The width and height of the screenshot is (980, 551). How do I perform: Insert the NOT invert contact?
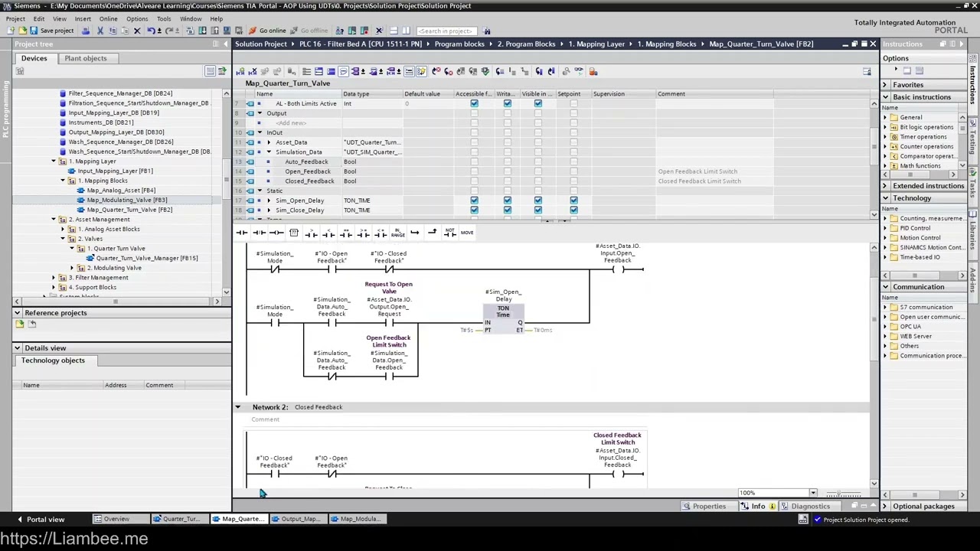(449, 233)
